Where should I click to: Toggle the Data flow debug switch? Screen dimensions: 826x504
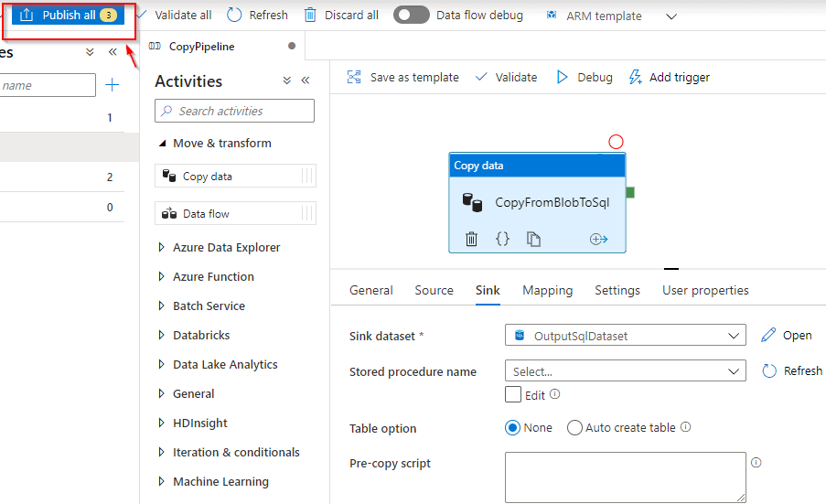coord(412,16)
